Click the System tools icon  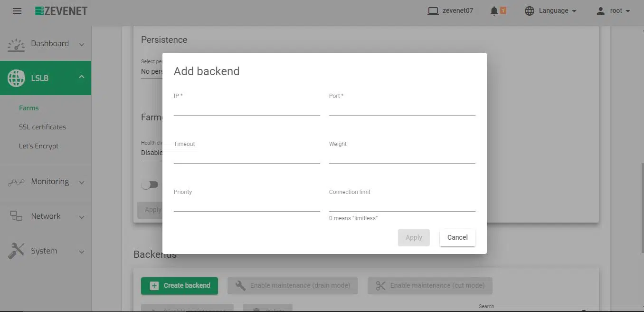point(16,251)
